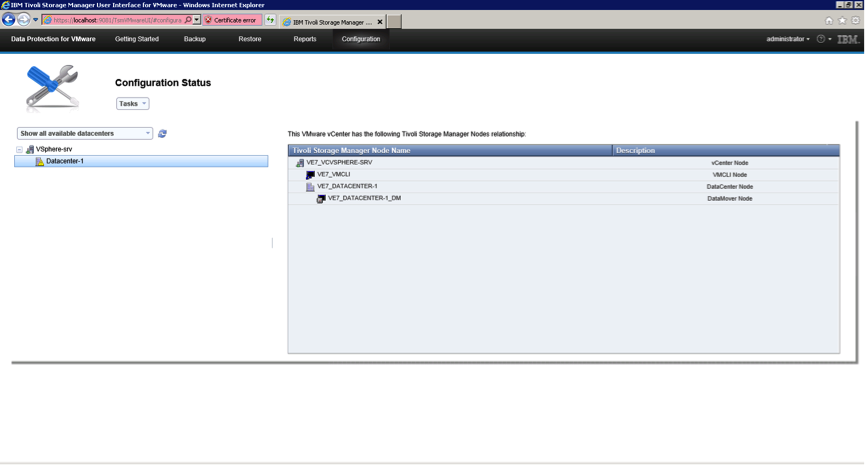The image size is (865, 465).
Task: Open a new blank browser tab
Action: click(x=394, y=22)
